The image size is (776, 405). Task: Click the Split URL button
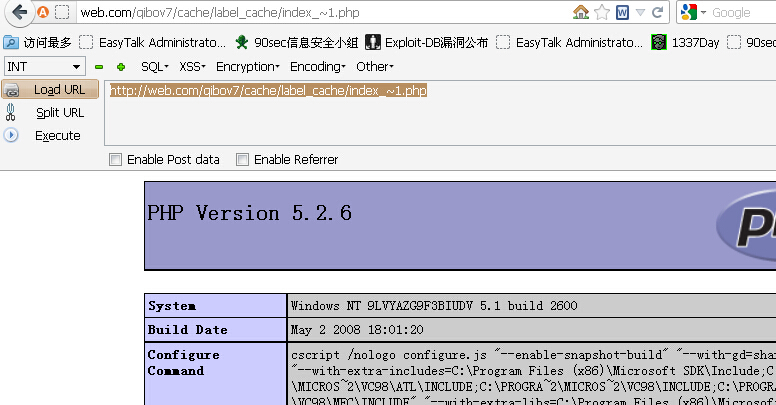click(60, 113)
